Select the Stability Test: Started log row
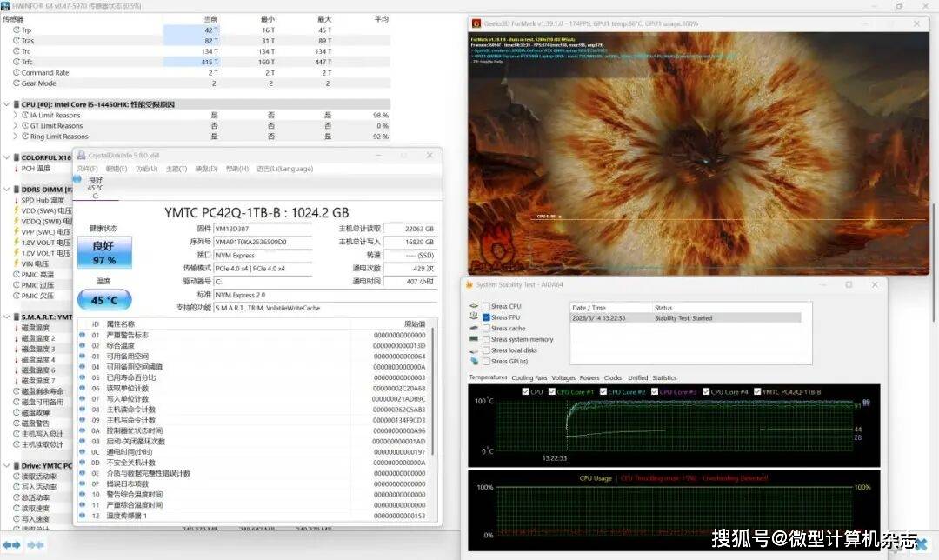 coord(686,318)
